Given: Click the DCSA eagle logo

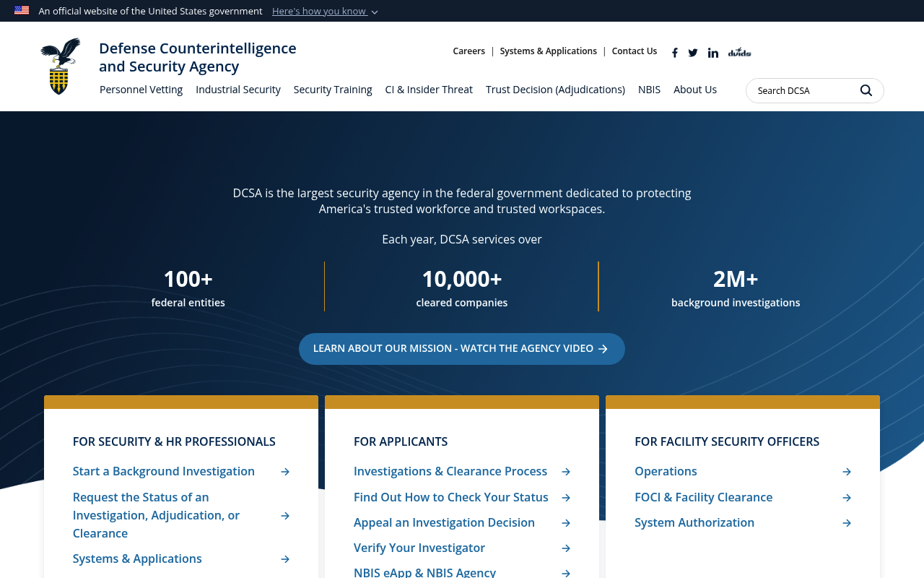Looking at the screenshot, I should 60,66.
